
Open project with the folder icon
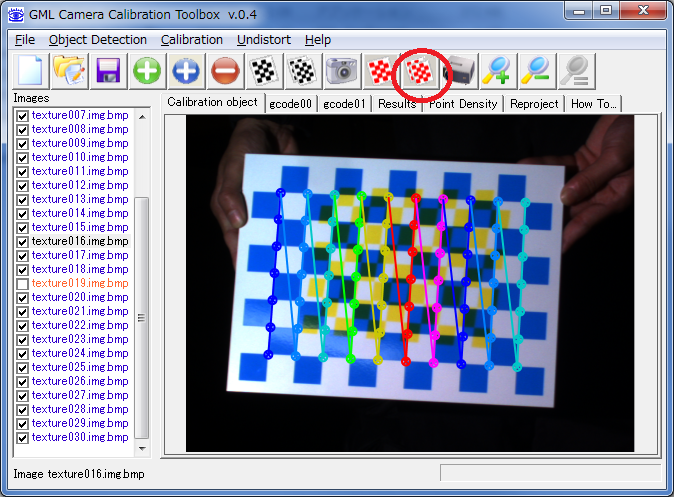[x=70, y=70]
